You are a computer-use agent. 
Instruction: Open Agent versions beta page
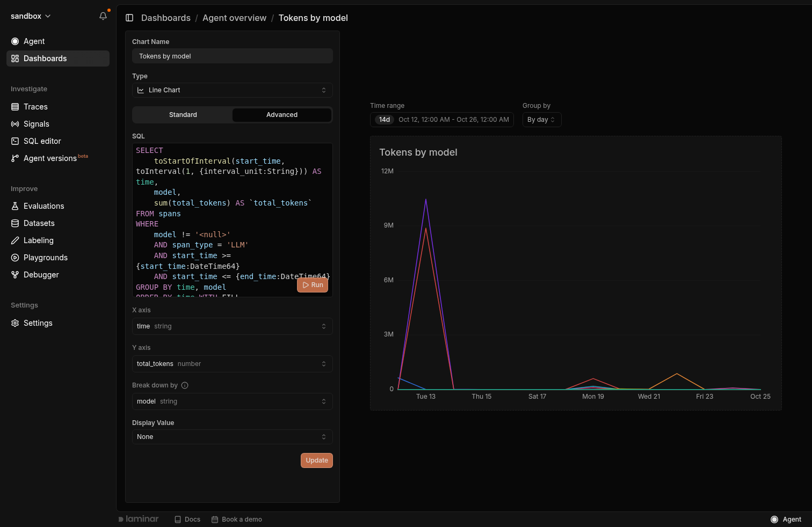coord(58,158)
